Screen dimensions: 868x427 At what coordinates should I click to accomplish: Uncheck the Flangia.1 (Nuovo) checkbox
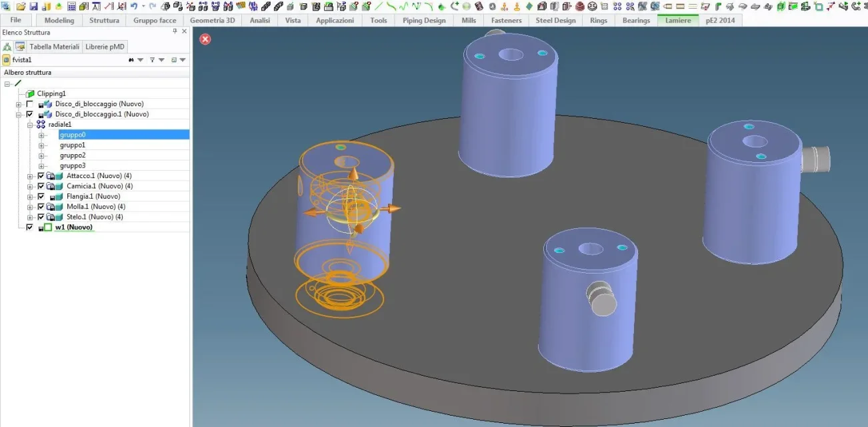41,197
